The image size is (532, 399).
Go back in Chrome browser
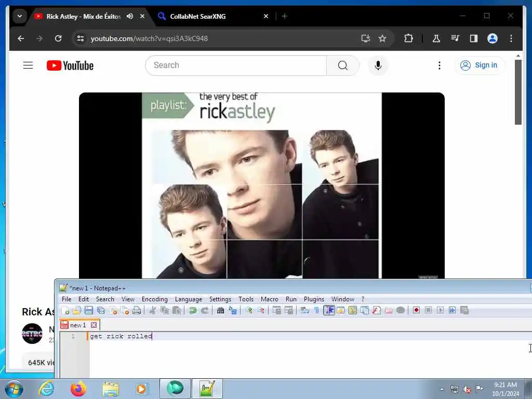(x=21, y=38)
